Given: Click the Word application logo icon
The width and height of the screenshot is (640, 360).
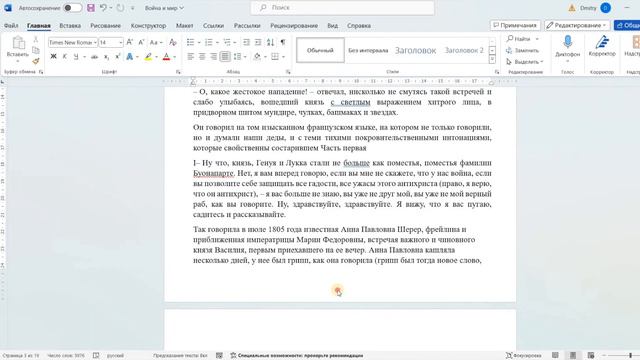Looking at the screenshot, I should click(x=8, y=8).
